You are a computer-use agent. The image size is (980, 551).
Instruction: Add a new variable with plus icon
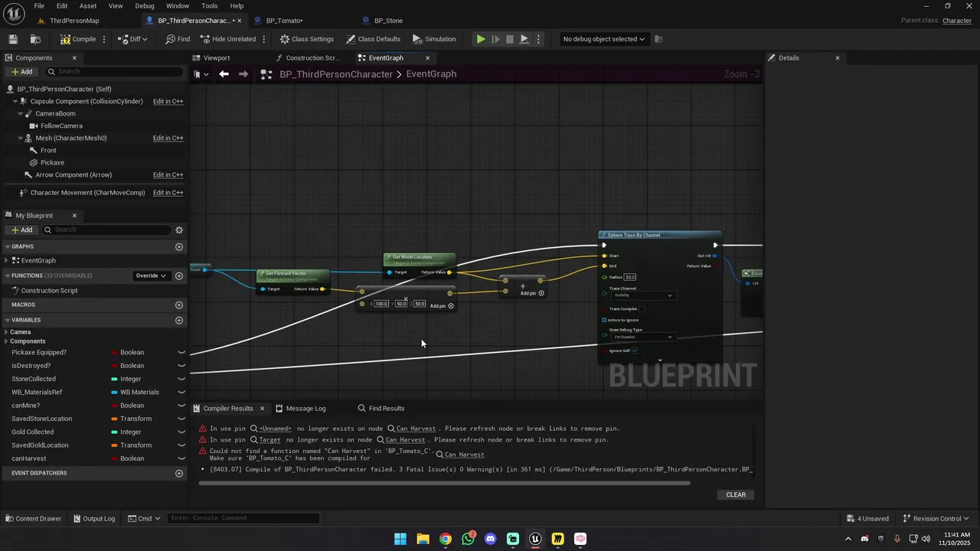179,320
